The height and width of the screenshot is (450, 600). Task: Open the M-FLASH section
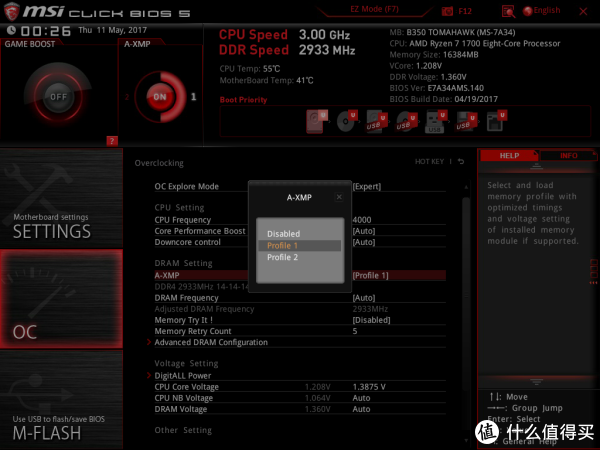pos(61,399)
